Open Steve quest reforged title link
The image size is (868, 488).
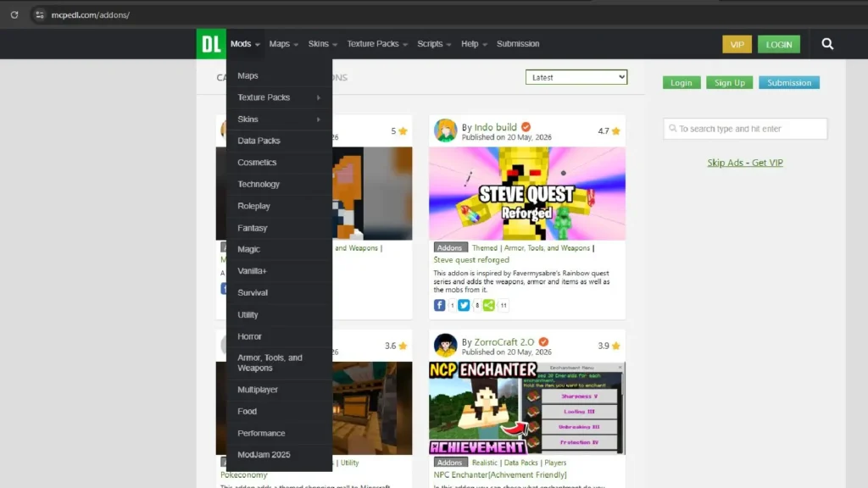(471, 259)
